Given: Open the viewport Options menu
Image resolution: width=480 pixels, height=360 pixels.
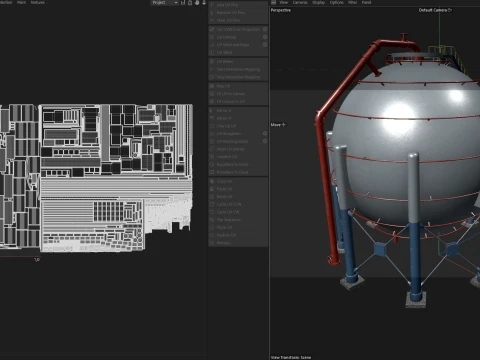Looking at the screenshot, I should pos(336,3).
